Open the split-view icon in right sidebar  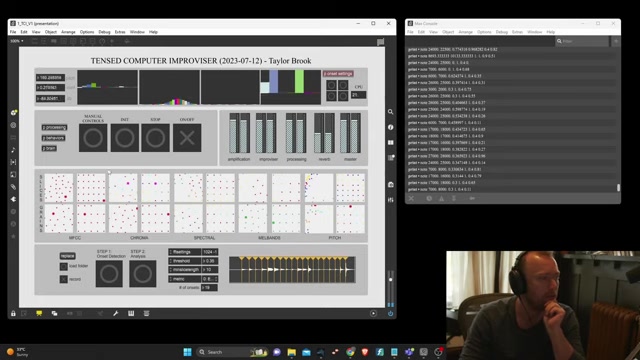tap(391, 142)
